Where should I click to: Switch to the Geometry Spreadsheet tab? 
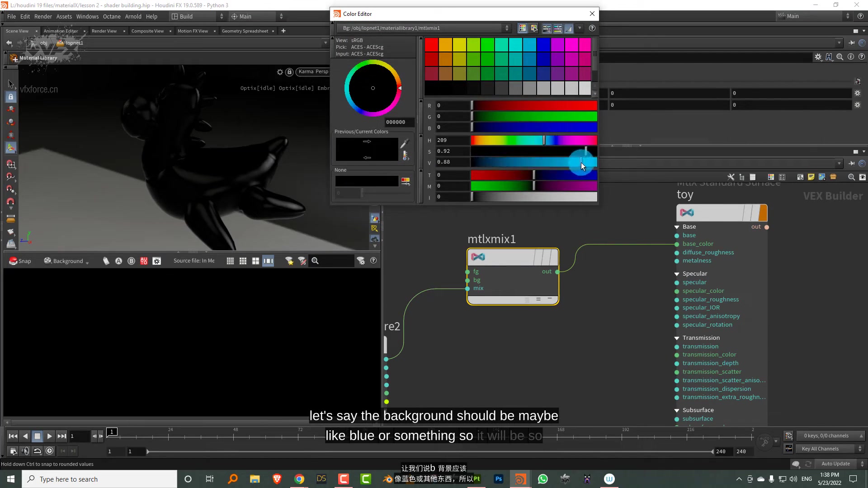click(x=245, y=31)
